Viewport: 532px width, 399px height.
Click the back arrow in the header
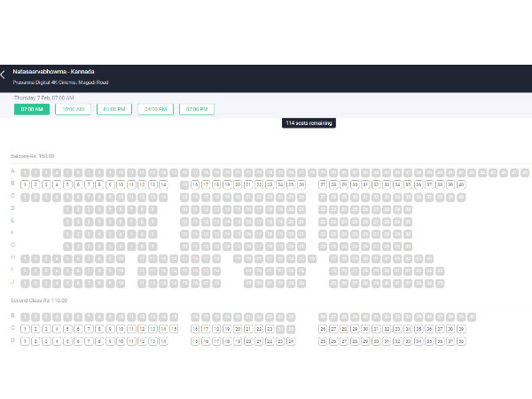click(x=4, y=75)
